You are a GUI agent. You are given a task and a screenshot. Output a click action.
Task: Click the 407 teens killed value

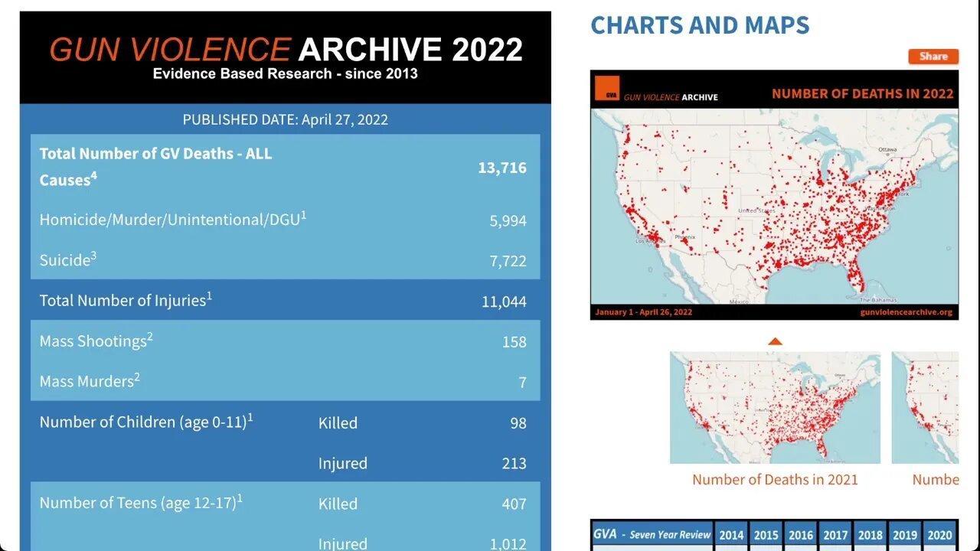(514, 504)
